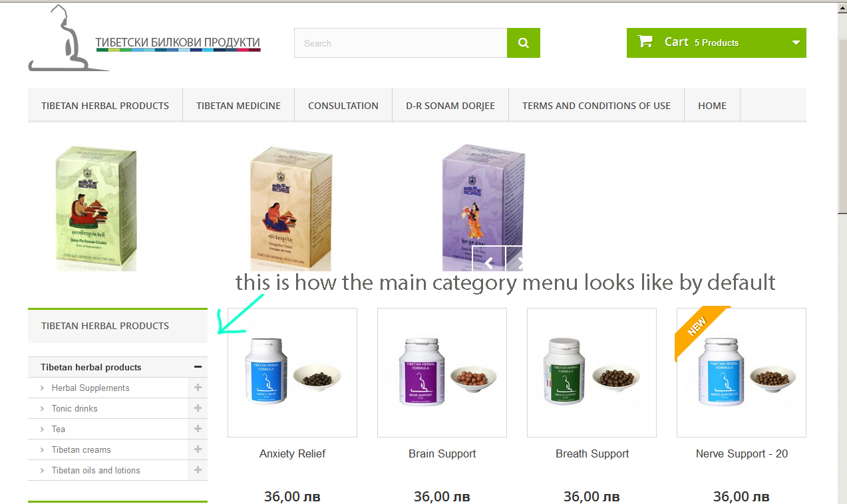
Task: Click the NEW ribbon on Nerve Support
Action: [x=699, y=329]
